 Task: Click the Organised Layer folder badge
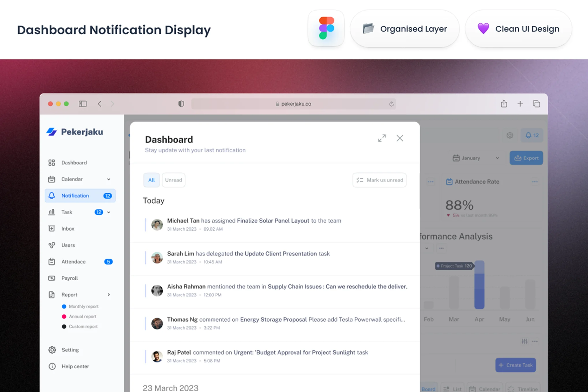[405, 29]
